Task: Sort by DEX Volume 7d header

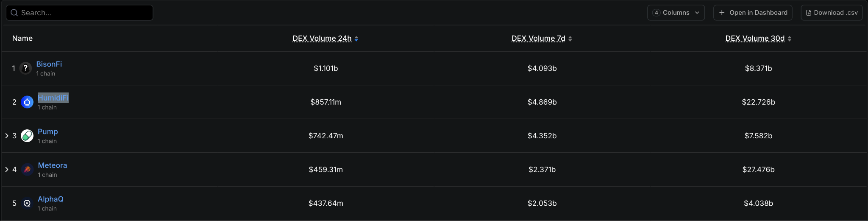Action: [x=538, y=39]
